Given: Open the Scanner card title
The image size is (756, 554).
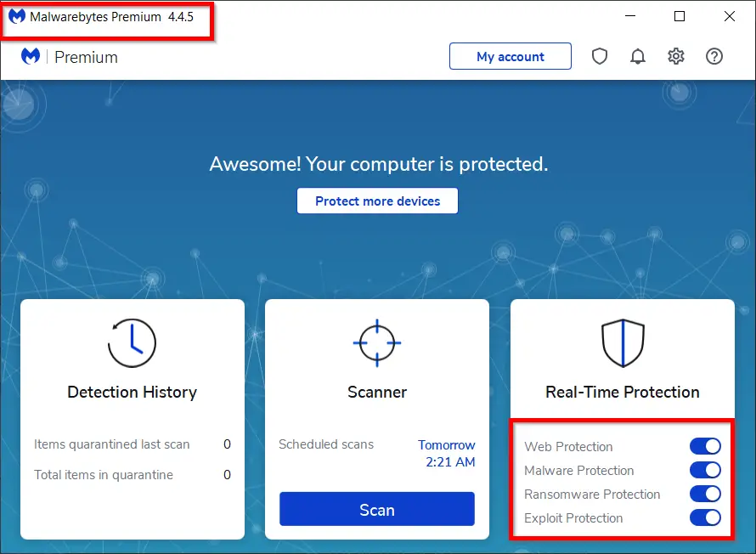Looking at the screenshot, I should coord(377,392).
